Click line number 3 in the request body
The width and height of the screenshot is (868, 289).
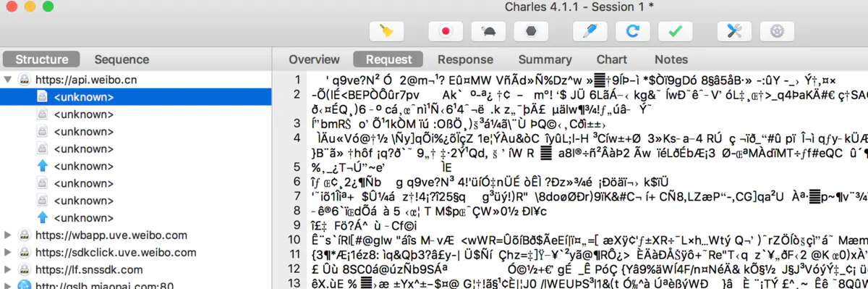[x=297, y=123]
